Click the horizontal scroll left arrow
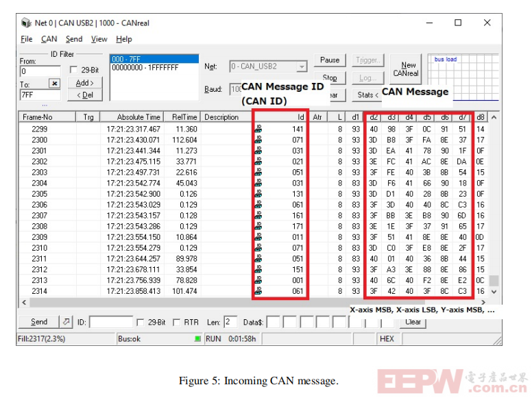532x398 pixels. 24,302
